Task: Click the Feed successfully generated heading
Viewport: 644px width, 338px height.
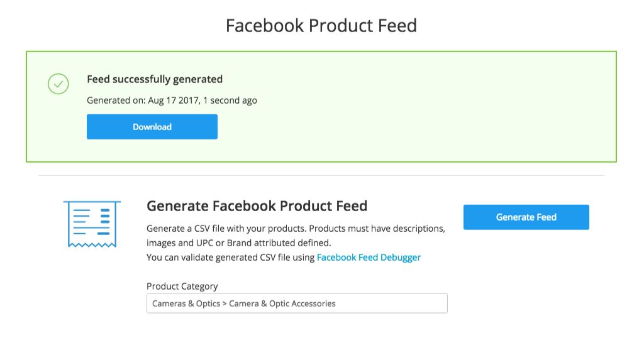Action: (155, 79)
